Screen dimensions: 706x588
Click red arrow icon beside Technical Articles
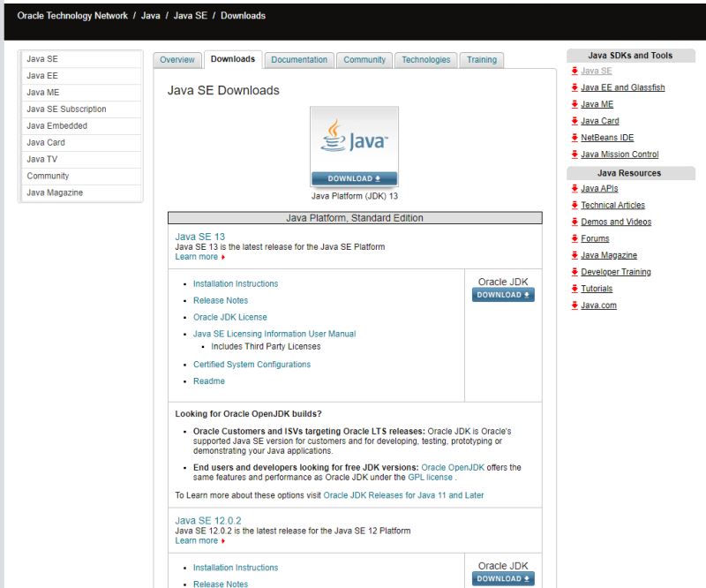[x=575, y=206]
